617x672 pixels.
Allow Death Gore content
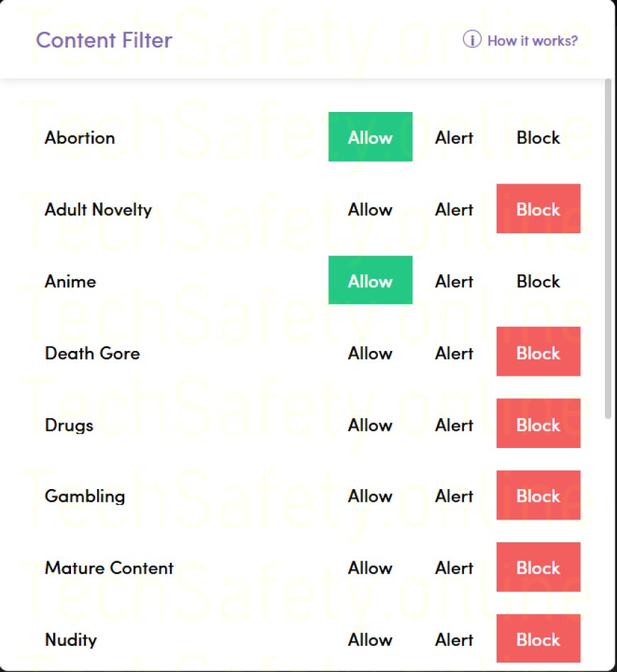[x=370, y=353]
